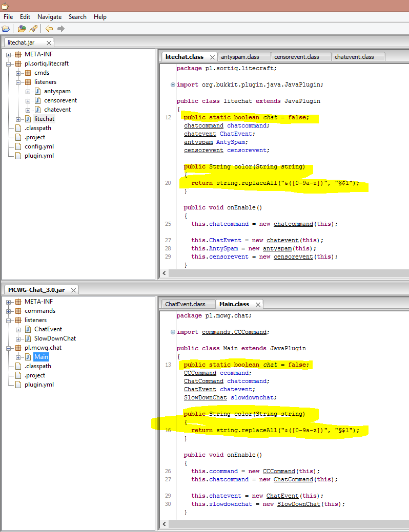Click the litechat class icon in tree
This screenshot has width=409, height=532.
coord(28,119)
